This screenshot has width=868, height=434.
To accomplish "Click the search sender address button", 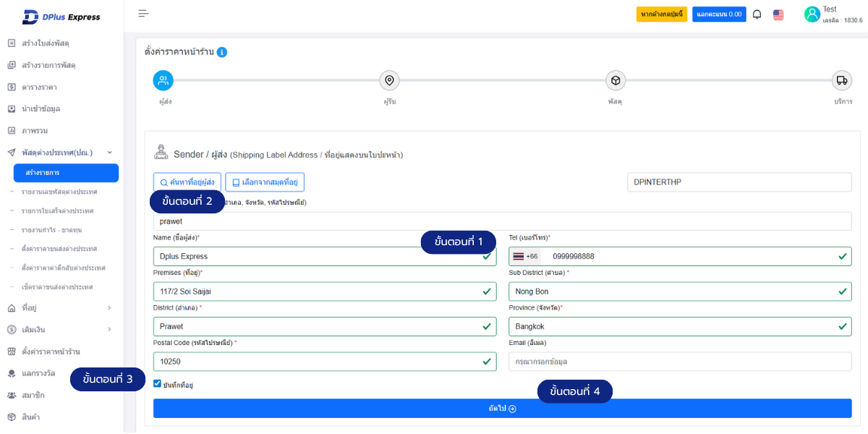I will click(x=187, y=182).
